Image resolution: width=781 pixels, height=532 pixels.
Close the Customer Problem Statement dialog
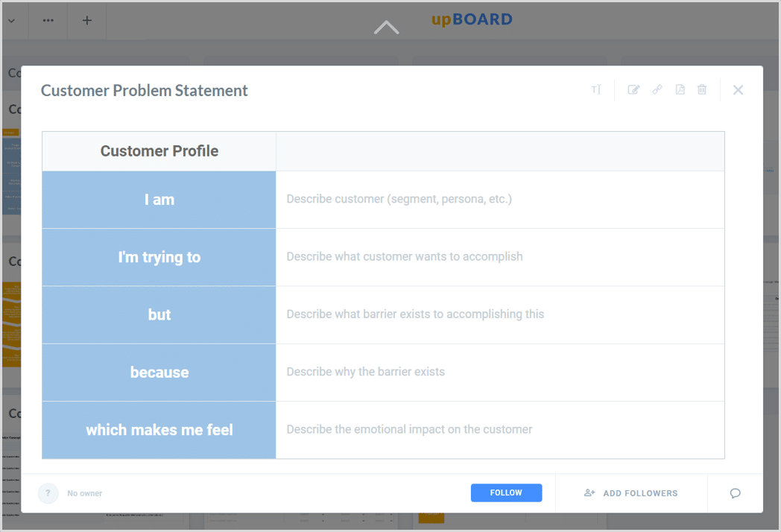738,89
